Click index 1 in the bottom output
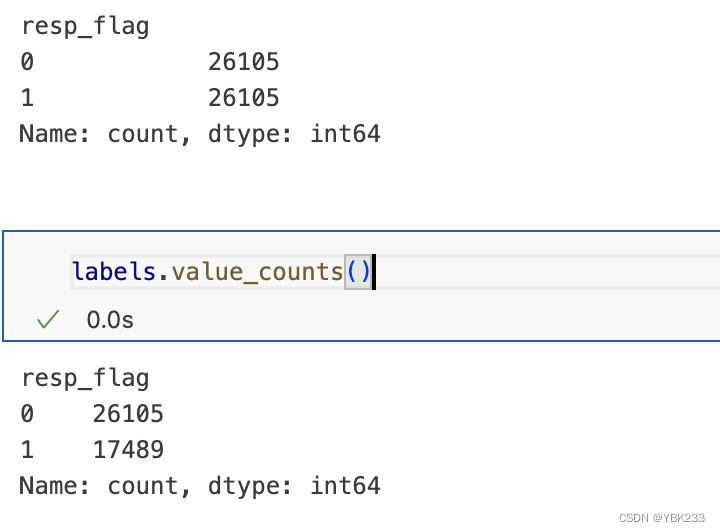 (x=27, y=449)
